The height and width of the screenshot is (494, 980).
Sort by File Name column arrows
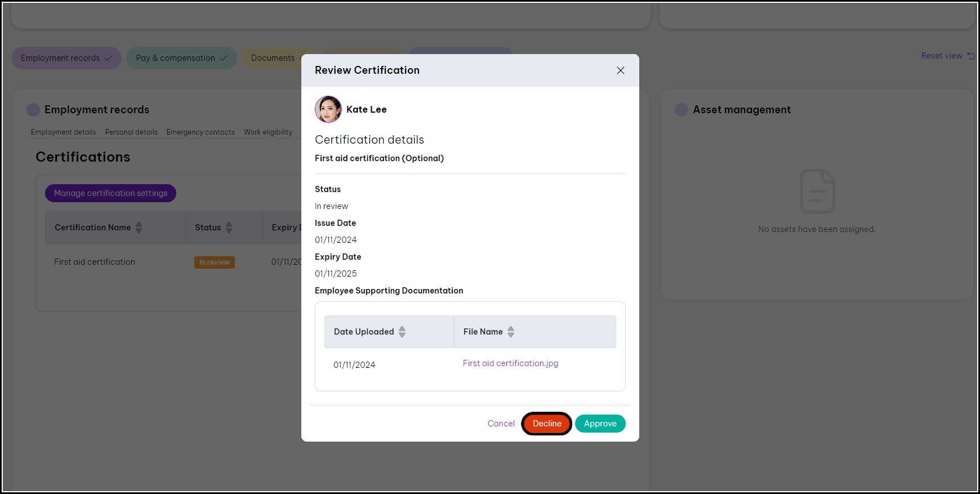point(510,332)
